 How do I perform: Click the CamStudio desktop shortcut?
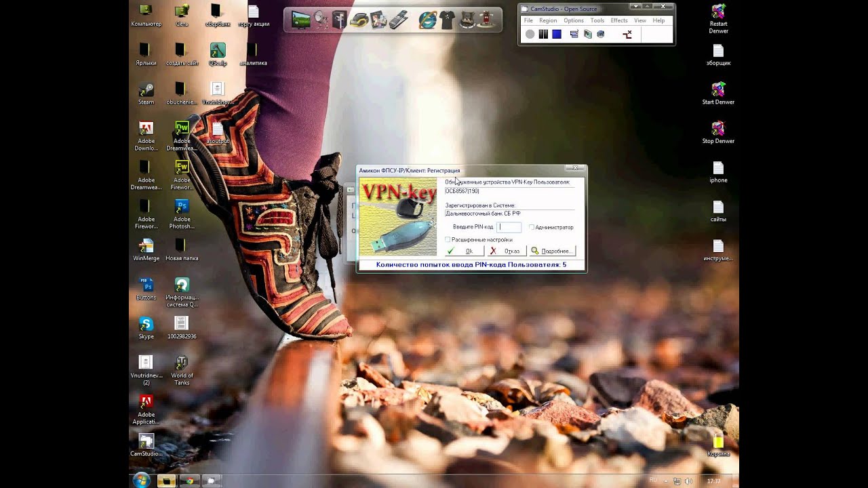[x=146, y=445]
